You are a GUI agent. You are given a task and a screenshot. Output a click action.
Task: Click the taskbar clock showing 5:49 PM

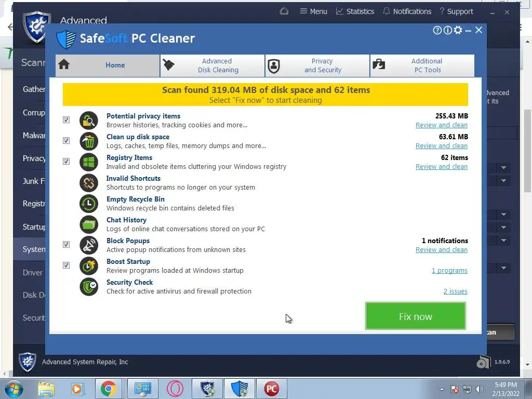point(506,389)
